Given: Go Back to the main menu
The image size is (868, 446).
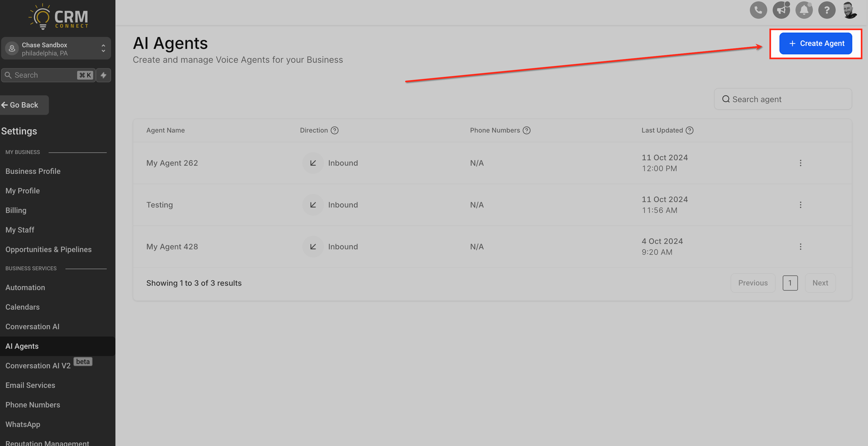Looking at the screenshot, I should pyautogui.click(x=24, y=105).
